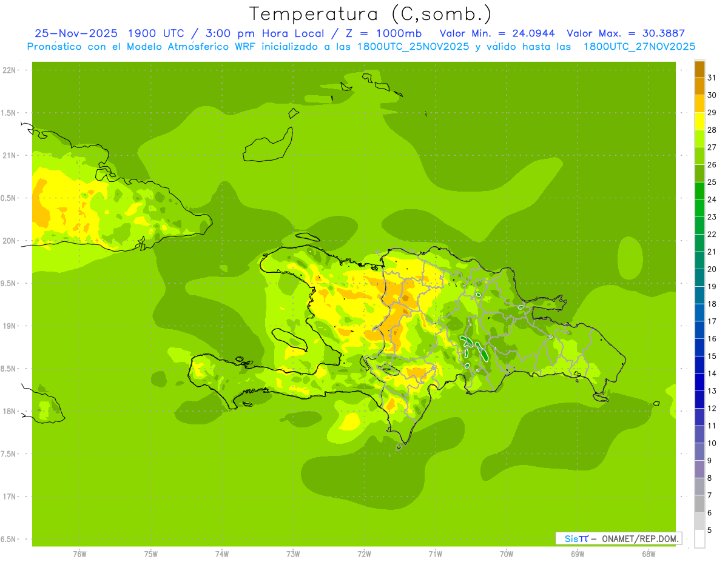Click the '21N' latitude axis label
Image resolution: width=728 pixels, height=562 pixels.
pos(10,156)
